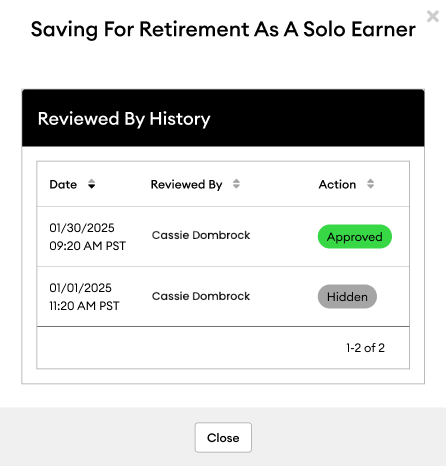
Task: Click the Close button at the bottom
Action: pos(223,437)
